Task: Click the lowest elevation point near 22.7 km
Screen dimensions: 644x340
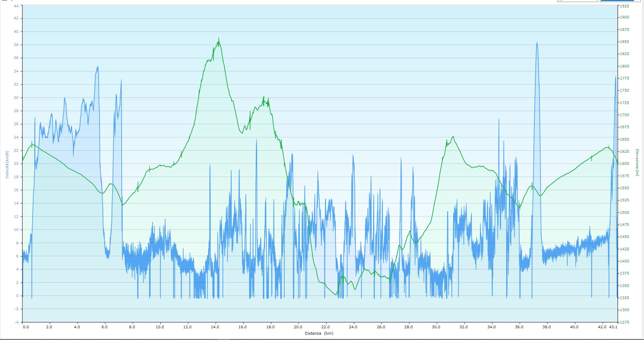Action: point(336,294)
